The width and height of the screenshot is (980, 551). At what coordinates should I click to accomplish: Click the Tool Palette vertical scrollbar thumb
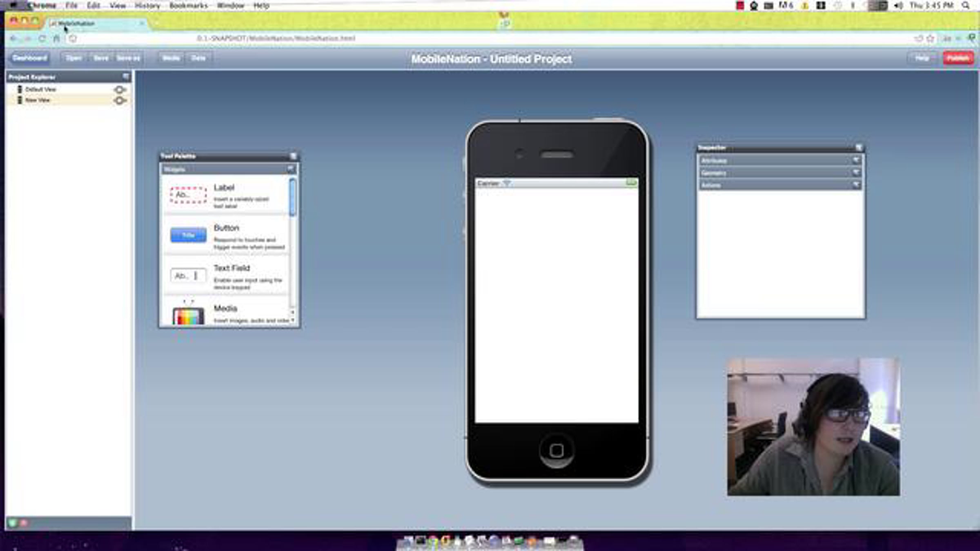point(292,198)
